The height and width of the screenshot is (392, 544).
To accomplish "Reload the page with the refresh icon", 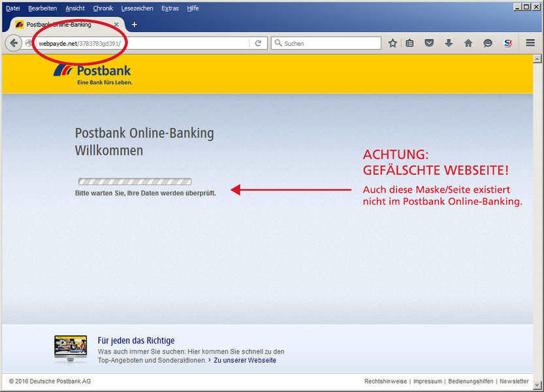I will tap(258, 43).
